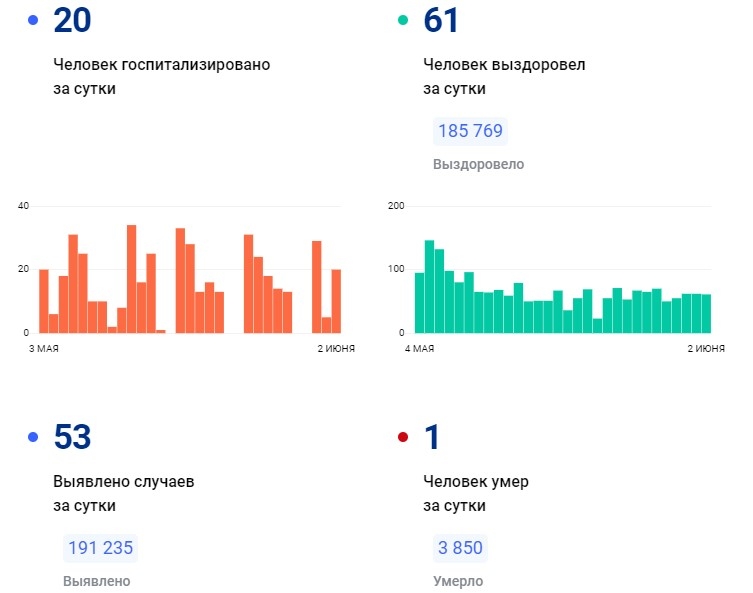Click the last green bar in the recovery chart
The image size is (753, 593).
click(706, 313)
